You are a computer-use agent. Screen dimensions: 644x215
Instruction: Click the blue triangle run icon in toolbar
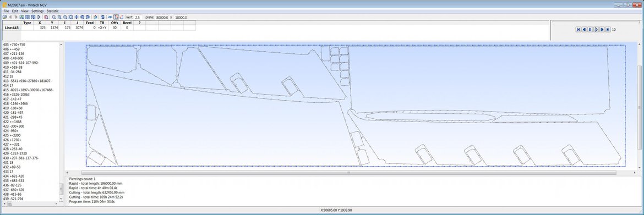tap(39, 17)
